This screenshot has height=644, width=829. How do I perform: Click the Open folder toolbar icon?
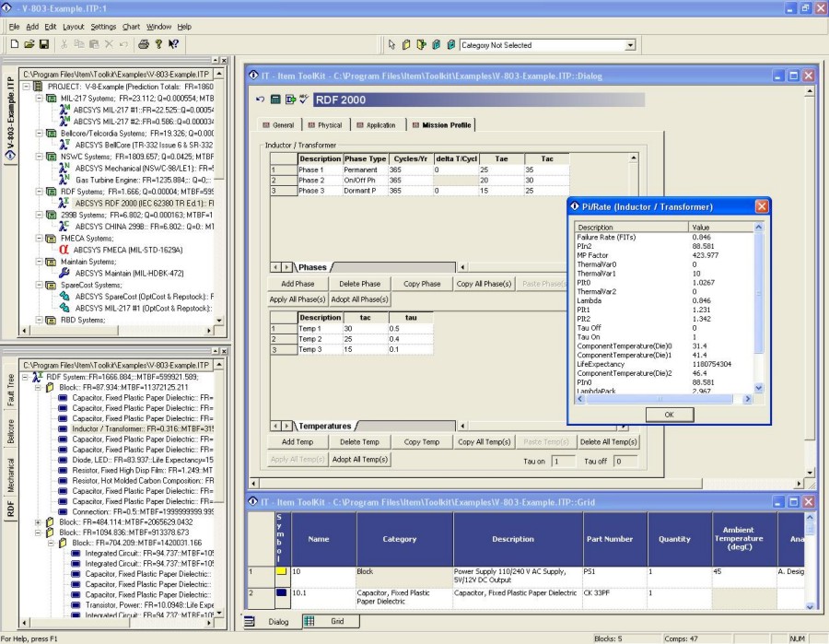tap(29, 44)
